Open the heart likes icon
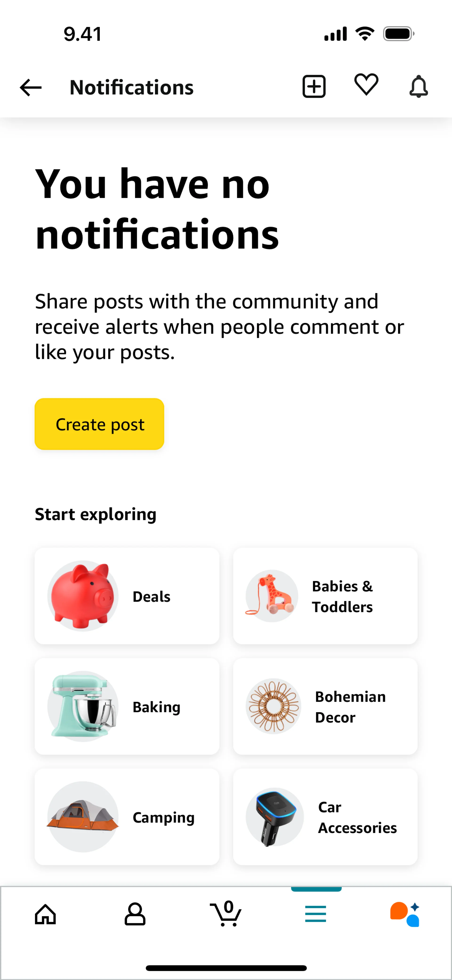 click(366, 85)
